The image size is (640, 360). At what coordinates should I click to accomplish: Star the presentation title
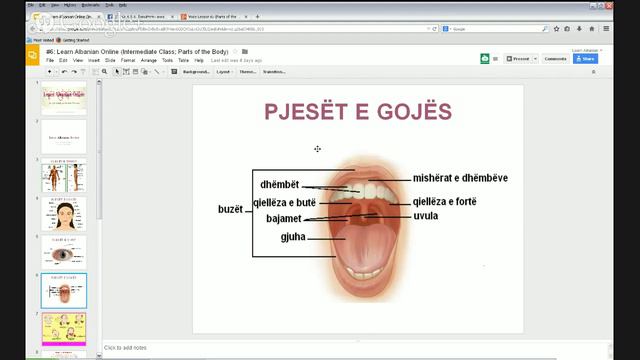click(235, 52)
